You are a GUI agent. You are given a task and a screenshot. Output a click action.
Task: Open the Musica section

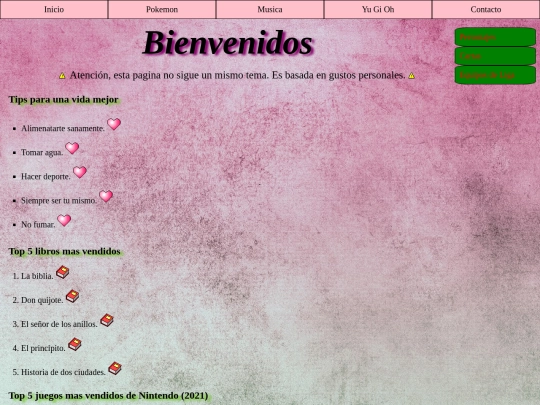[x=270, y=9]
